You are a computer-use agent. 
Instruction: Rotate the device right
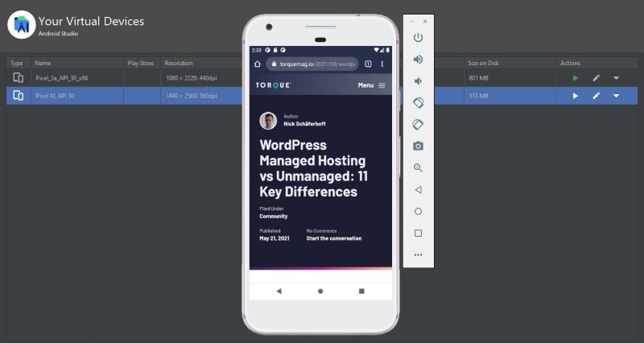[418, 125]
